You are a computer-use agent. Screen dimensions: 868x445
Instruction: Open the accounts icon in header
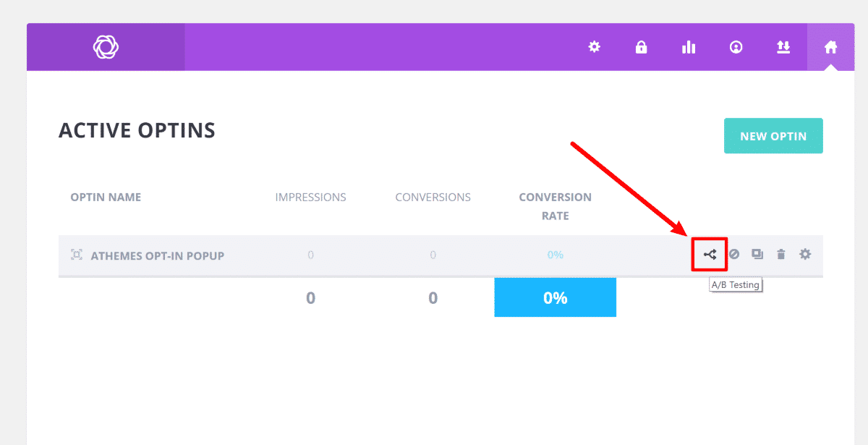(x=736, y=47)
